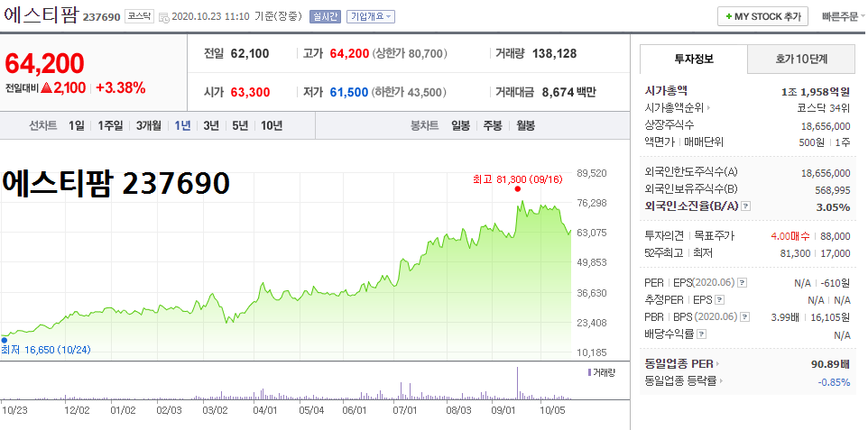The width and height of the screenshot is (868, 430).
Task: Switch to the 투자정보 tab
Action: pyautogui.click(x=694, y=59)
